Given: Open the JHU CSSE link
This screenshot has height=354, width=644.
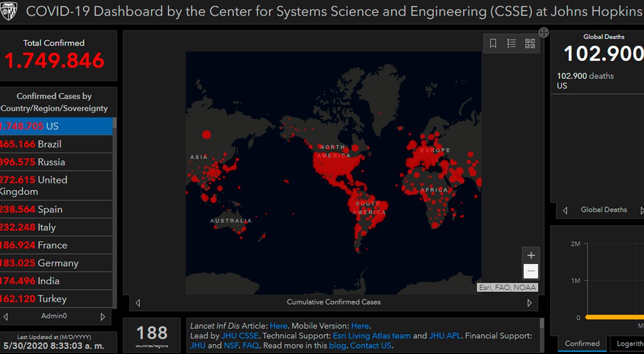Looking at the screenshot, I should point(240,336).
